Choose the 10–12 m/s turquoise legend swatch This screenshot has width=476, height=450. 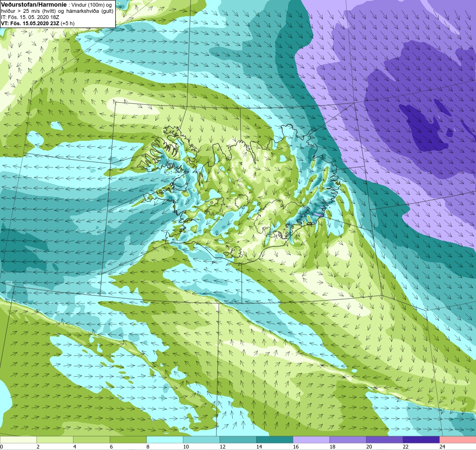201,440
